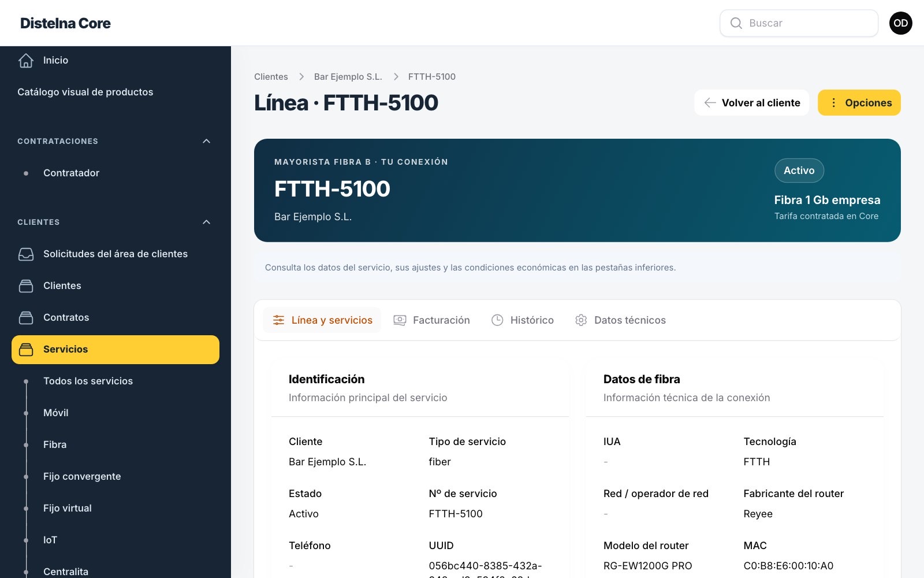Switch to the Facturación tab
924x578 pixels.
[432, 320]
